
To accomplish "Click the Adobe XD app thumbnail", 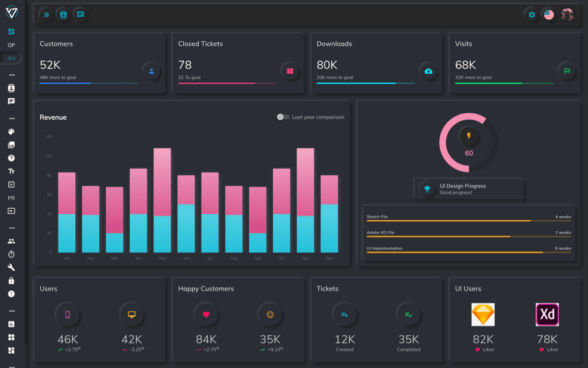I will coord(547,315).
